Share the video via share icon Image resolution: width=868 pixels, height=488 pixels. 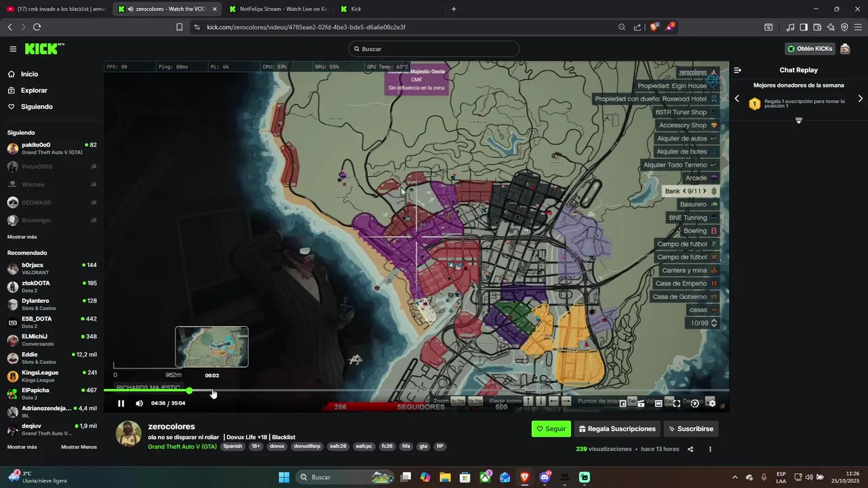[690, 449]
